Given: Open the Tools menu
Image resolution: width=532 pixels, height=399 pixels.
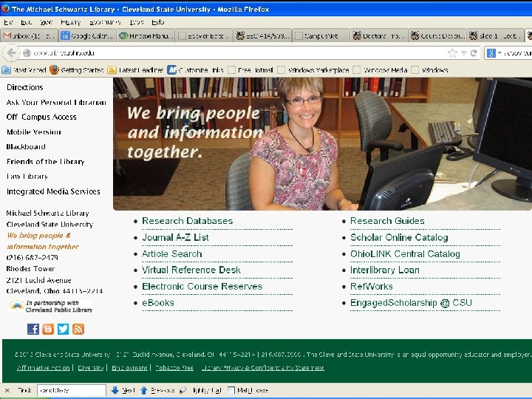Looking at the screenshot, I should tap(137, 22).
